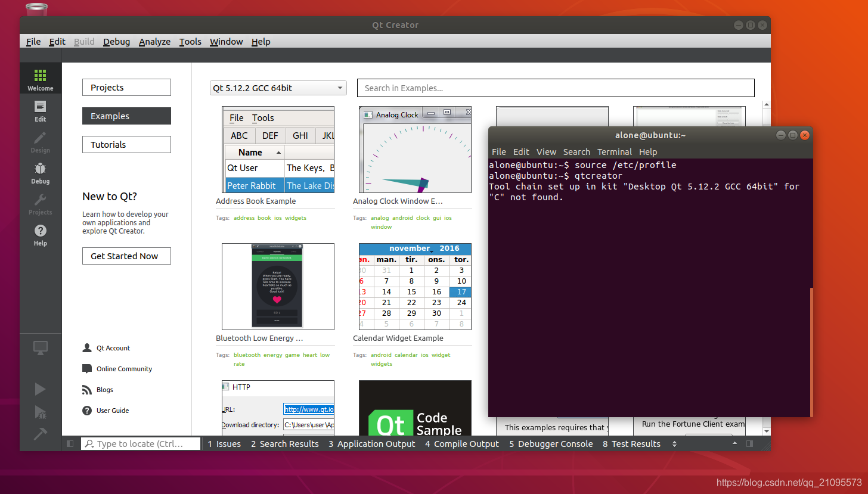
Task: Open the Qt 5.12.2 GCC 64bit kit dropdown
Action: point(278,88)
